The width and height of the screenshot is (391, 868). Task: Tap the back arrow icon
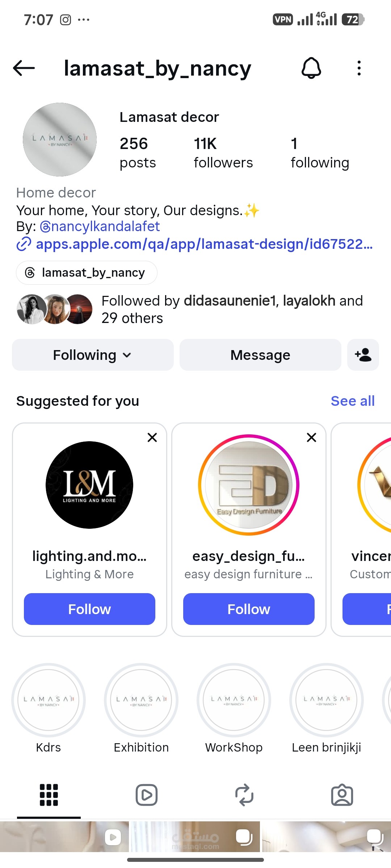[x=24, y=68]
